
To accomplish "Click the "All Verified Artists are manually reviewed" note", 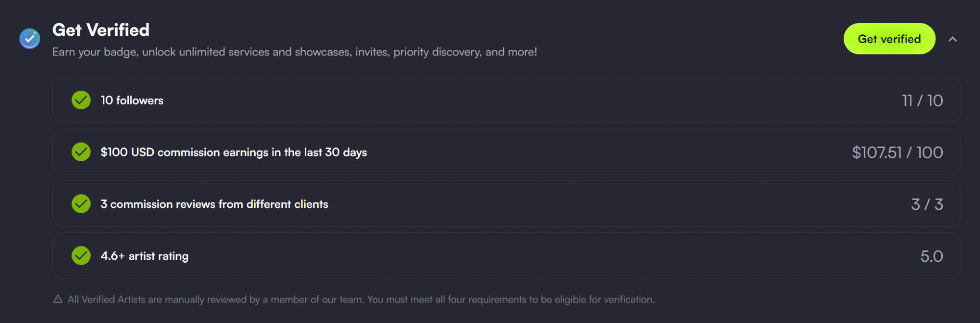I will pos(361,299).
